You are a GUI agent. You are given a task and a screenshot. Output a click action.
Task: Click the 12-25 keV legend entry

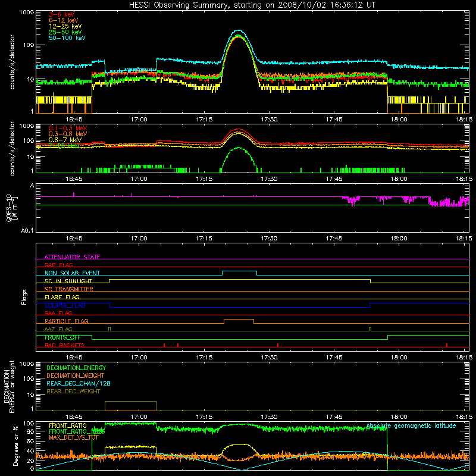point(65,26)
